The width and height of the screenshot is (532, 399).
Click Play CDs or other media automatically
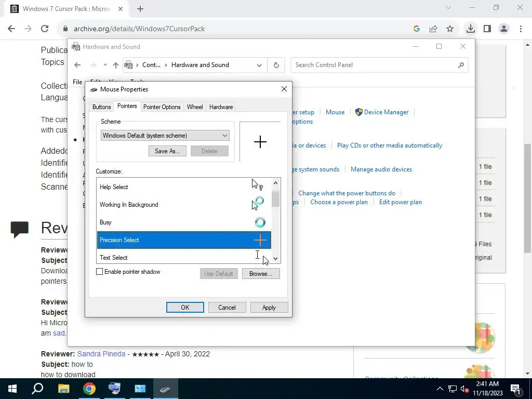(x=390, y=145)
